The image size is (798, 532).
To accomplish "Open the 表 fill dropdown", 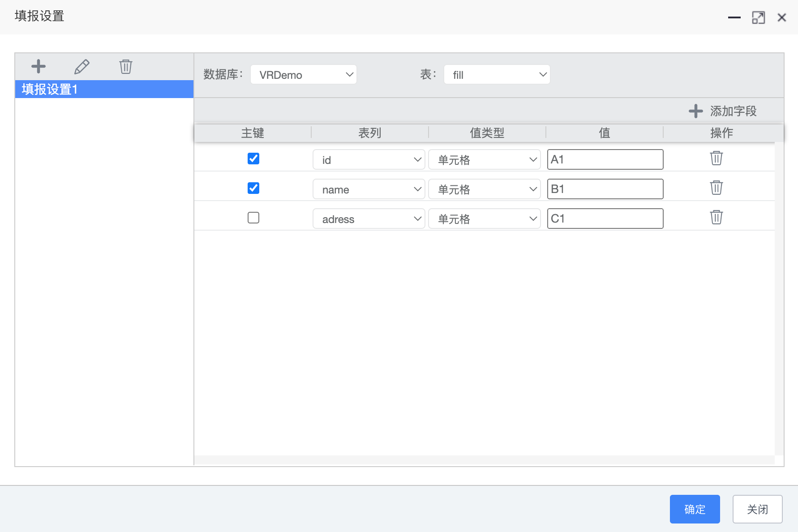I will (x=497, y=74).
